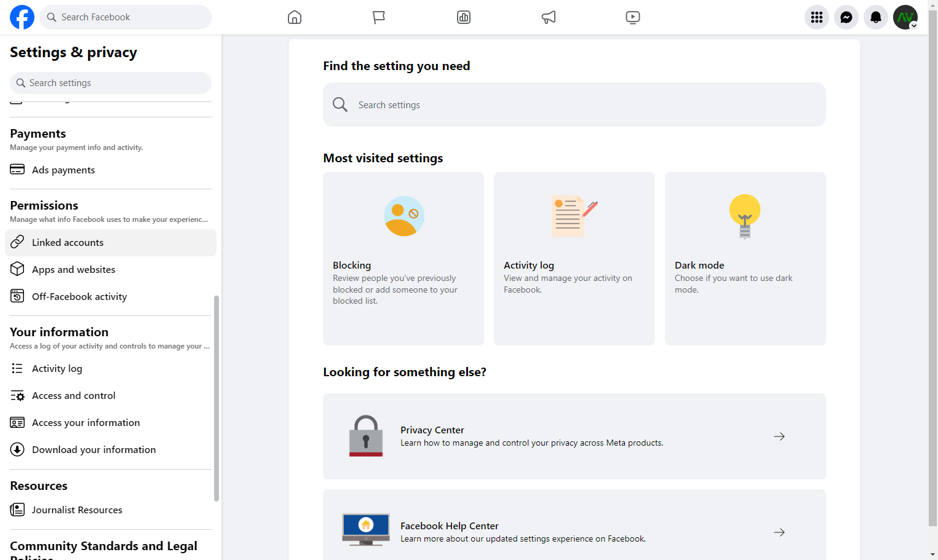The height and width of the screenshot is (560, 938).
Task: Open the Notifications bell icon
Action: (876, 17)
